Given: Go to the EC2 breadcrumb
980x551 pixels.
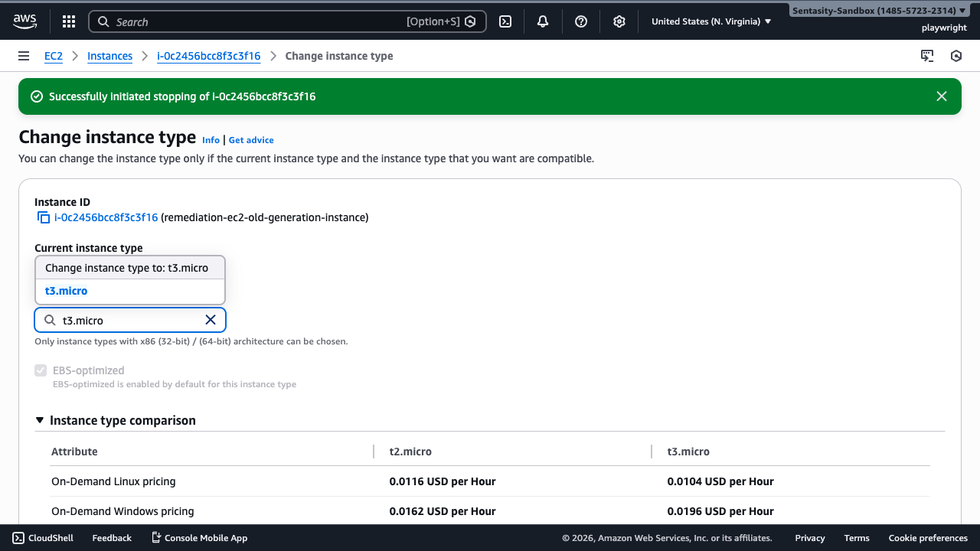Looking at the screenshot, I should coord(54,56).
